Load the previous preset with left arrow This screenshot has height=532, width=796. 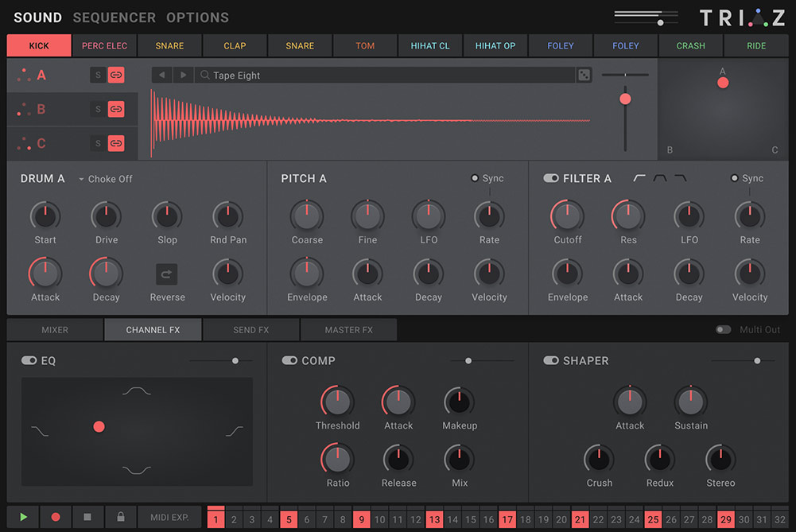[x=162, y=75]
